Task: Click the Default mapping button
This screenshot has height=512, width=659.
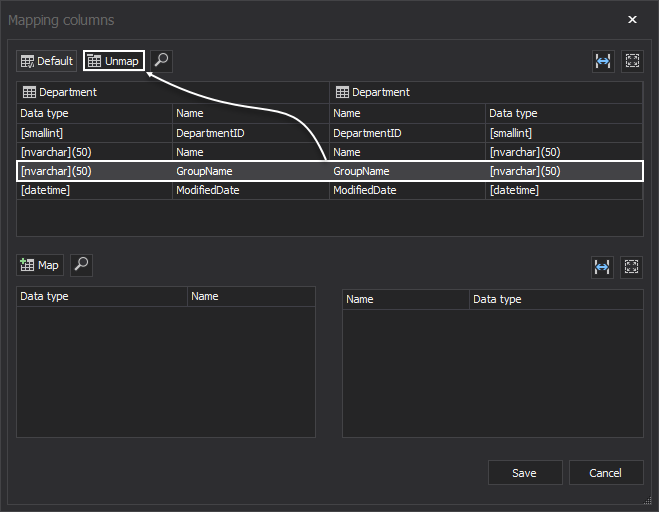Action: 46,61
